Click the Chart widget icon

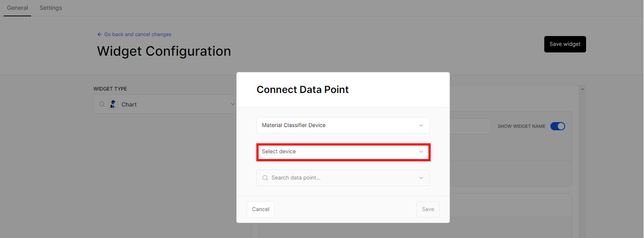point(113,104)
